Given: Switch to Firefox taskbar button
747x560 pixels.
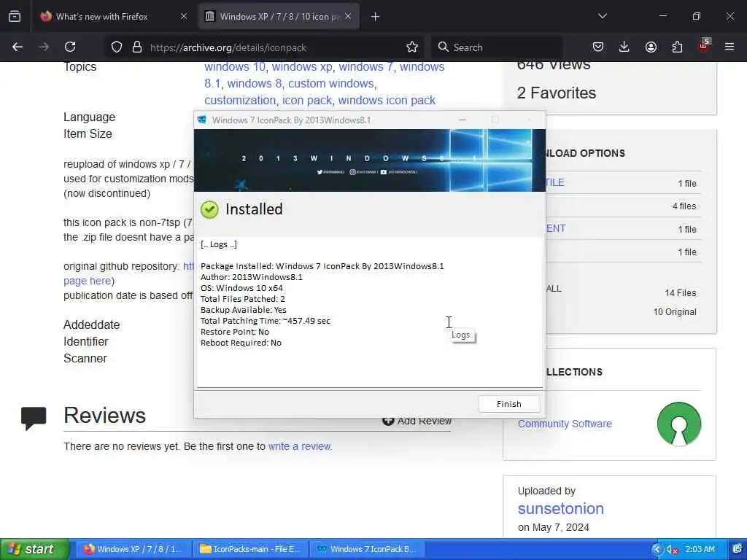Looking at the screenshot, I should (133, 549).
